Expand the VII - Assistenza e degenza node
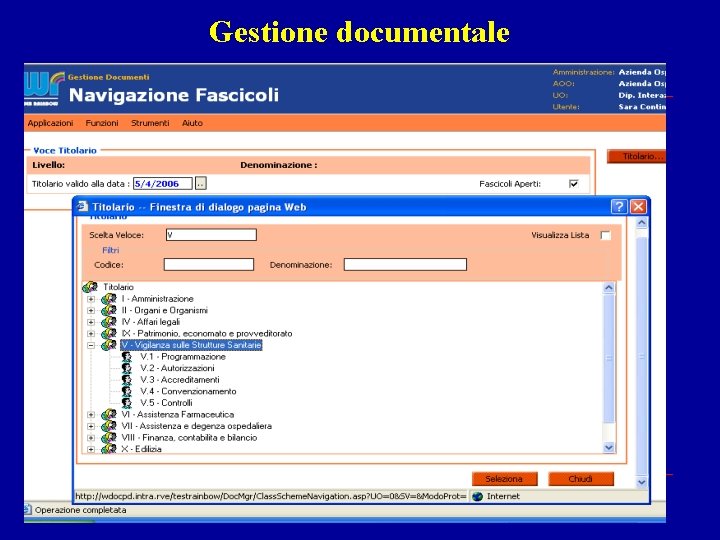 pos(91,426)
